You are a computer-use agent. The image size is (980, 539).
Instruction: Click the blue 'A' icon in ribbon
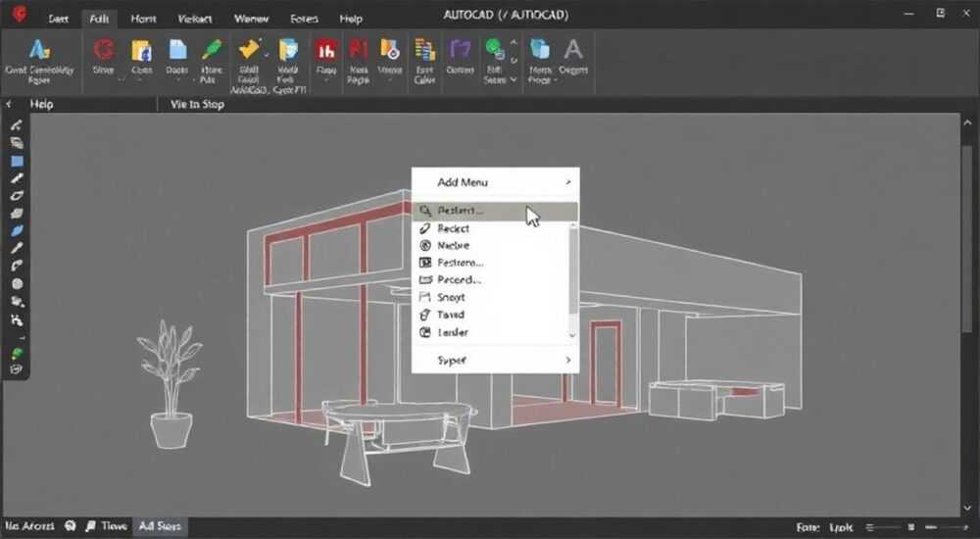pos(39,49)
